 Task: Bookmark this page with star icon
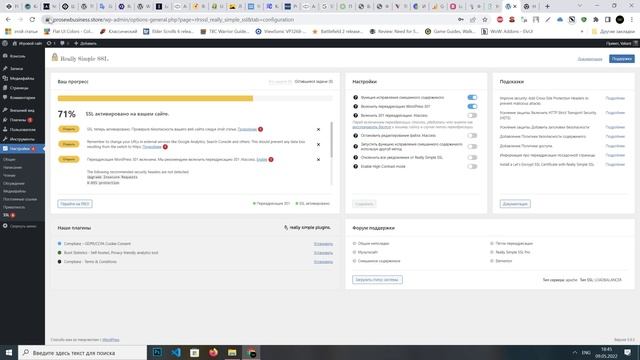tap(485, 20)
